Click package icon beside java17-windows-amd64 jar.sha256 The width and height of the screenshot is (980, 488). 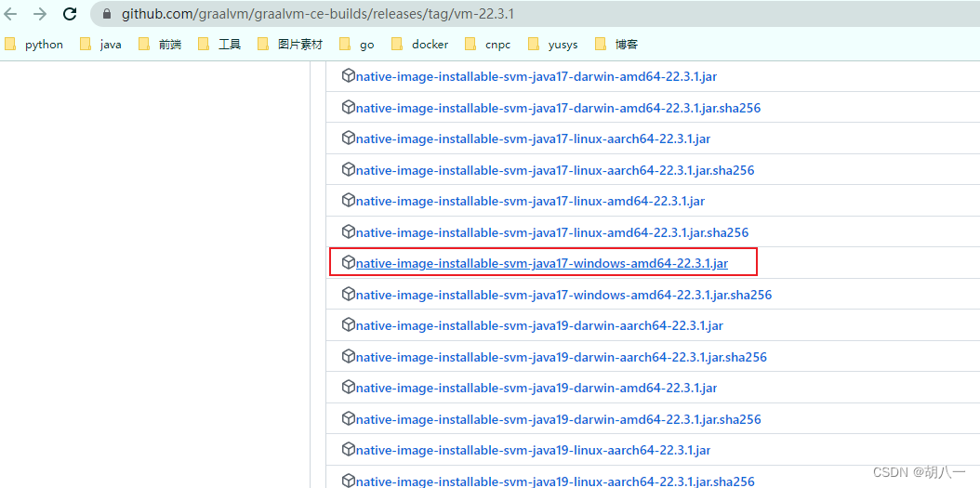348,294
